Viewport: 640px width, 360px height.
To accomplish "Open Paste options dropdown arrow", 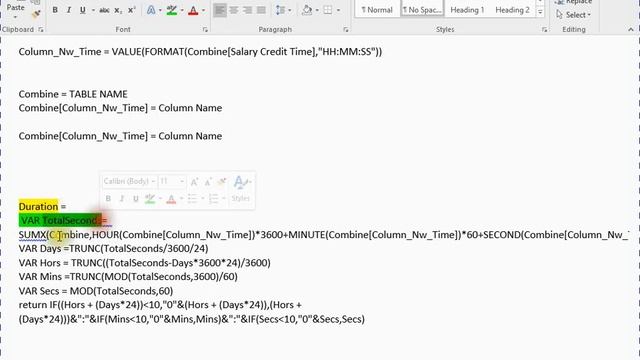I will click(x=15, y=17).
